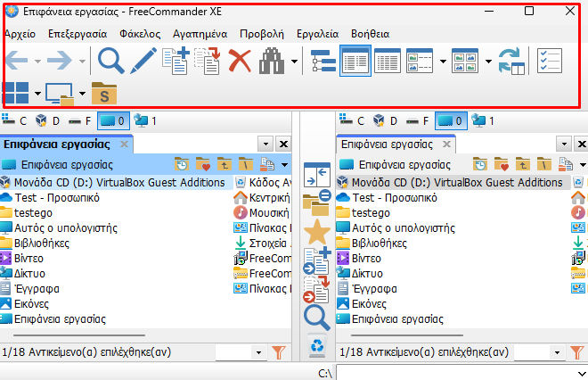Select drive D in left panel
Screen dimensions: 588x380
click(x=47, y=120)
